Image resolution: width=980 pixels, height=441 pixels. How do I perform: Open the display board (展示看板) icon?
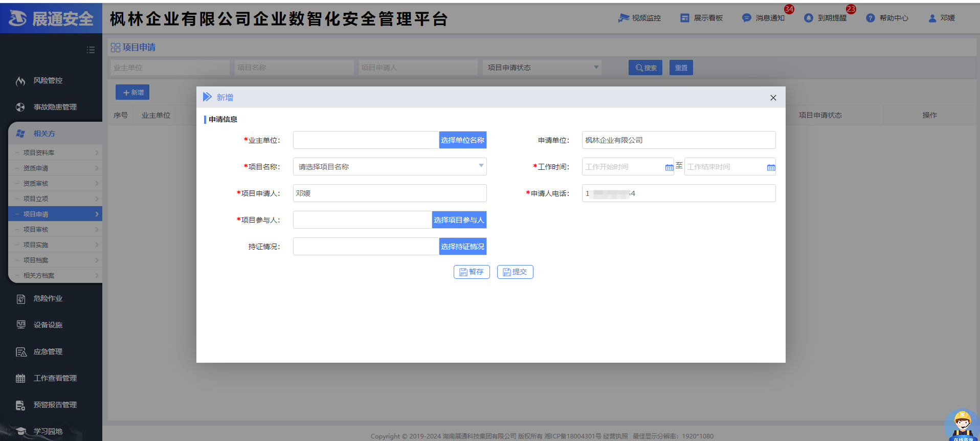(x=684, y=18)
